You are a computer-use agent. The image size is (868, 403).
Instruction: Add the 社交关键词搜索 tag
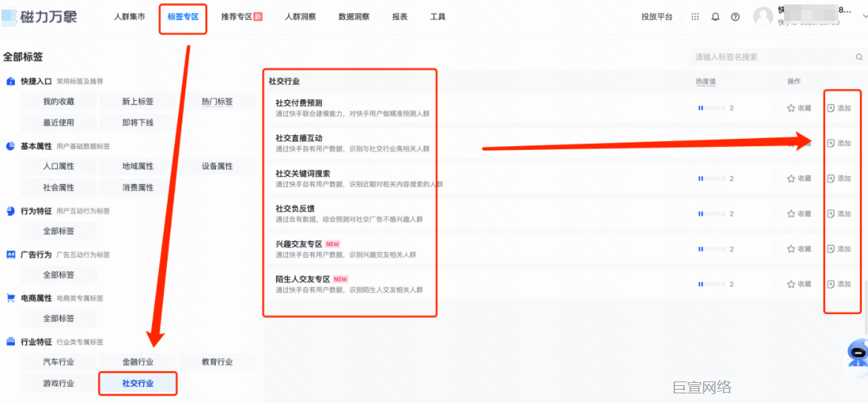tap(838, 178)
